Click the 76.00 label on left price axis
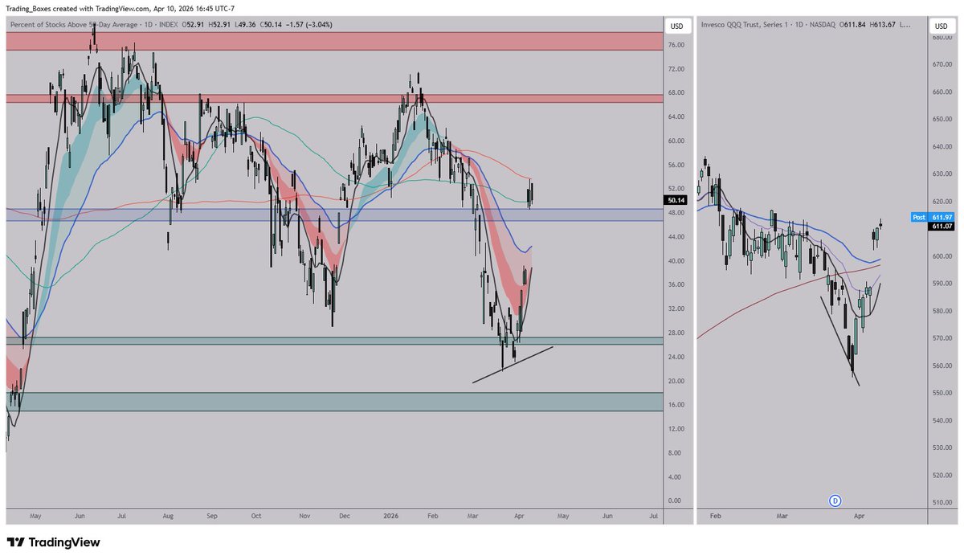The height and width of the screenshot is (560, 964). pyautogui.click(x=676, y=45)
